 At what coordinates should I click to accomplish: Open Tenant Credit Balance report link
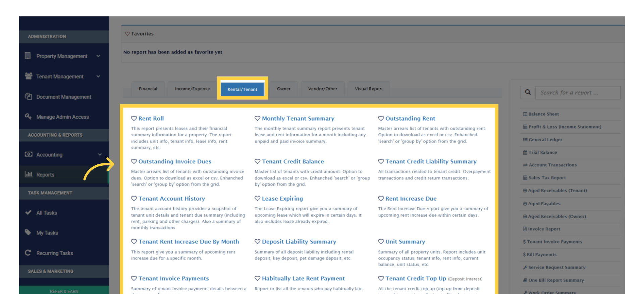click(293, 161)
